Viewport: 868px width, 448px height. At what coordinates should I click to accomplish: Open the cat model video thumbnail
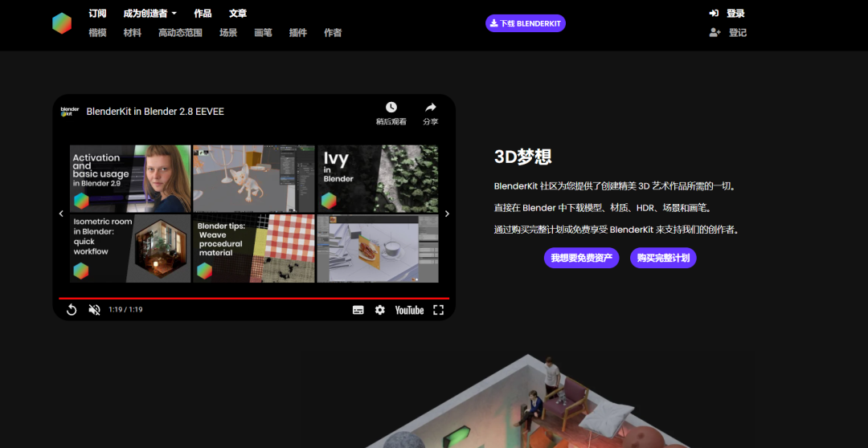253,179
